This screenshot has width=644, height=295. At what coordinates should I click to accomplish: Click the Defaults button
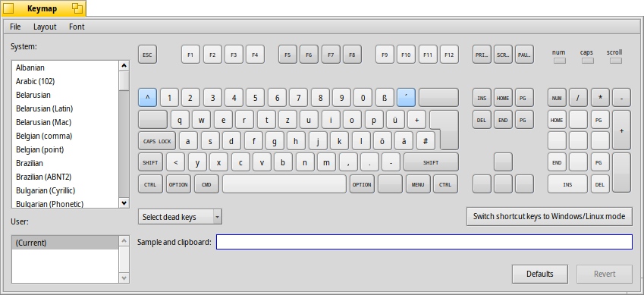point(539,274)
